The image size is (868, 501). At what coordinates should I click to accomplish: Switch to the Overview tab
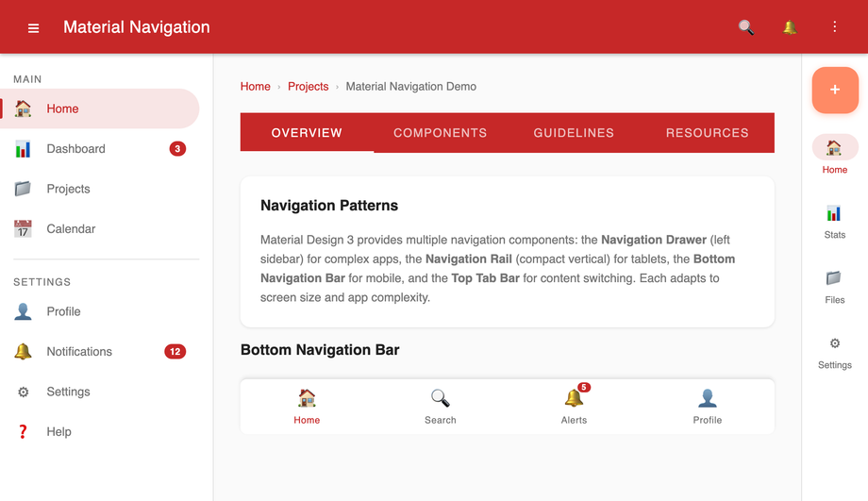point(307,133)
